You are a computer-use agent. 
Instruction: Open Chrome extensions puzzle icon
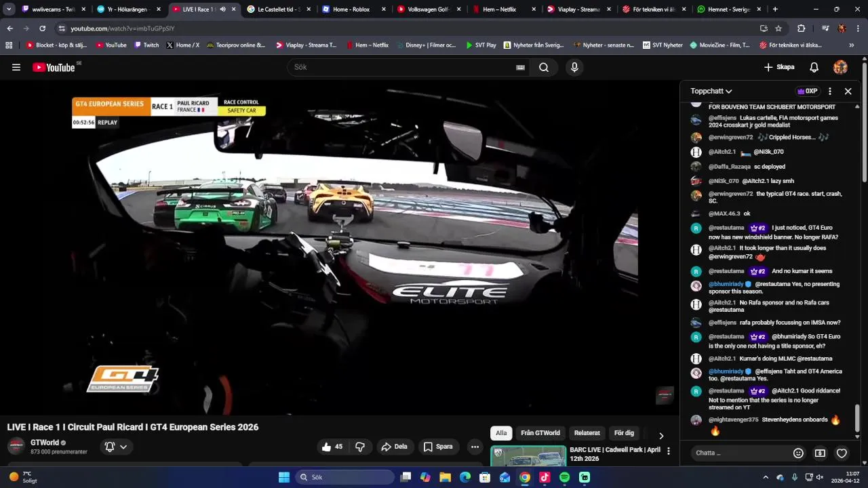pos(801,28)
